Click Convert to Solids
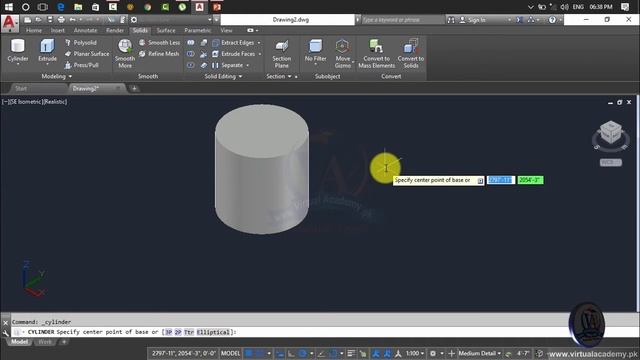The width and height of the screenshot is (640, 360). coord(411,53)
